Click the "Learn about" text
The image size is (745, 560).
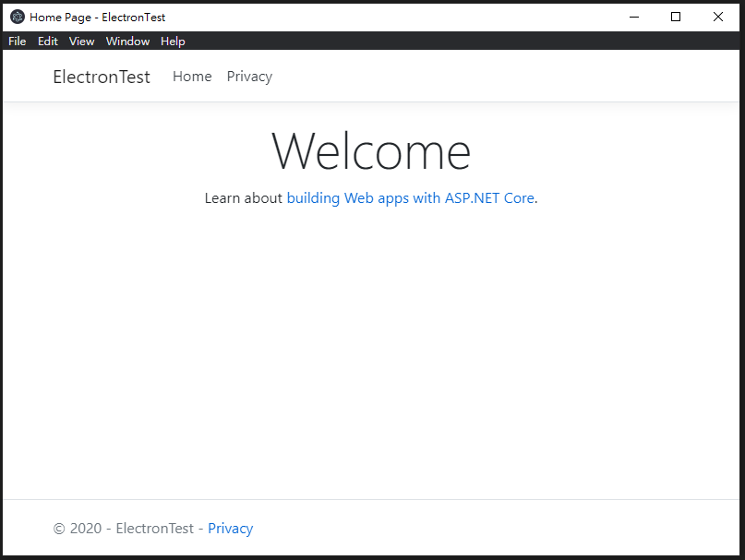tap(244, 198)
